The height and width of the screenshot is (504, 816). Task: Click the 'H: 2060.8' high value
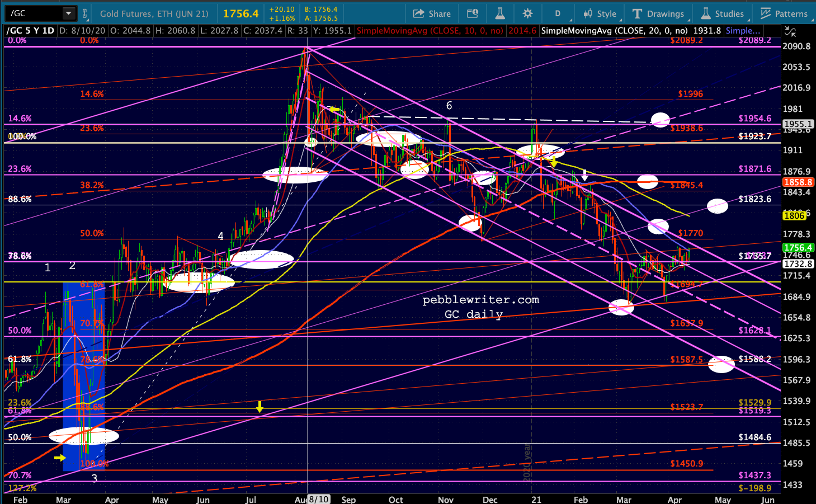176,31
